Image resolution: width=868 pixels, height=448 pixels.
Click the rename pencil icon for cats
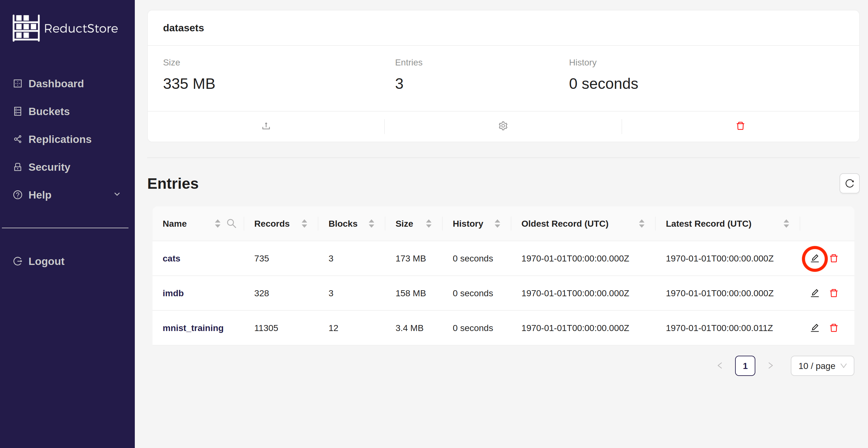click(x=815, y=259)
